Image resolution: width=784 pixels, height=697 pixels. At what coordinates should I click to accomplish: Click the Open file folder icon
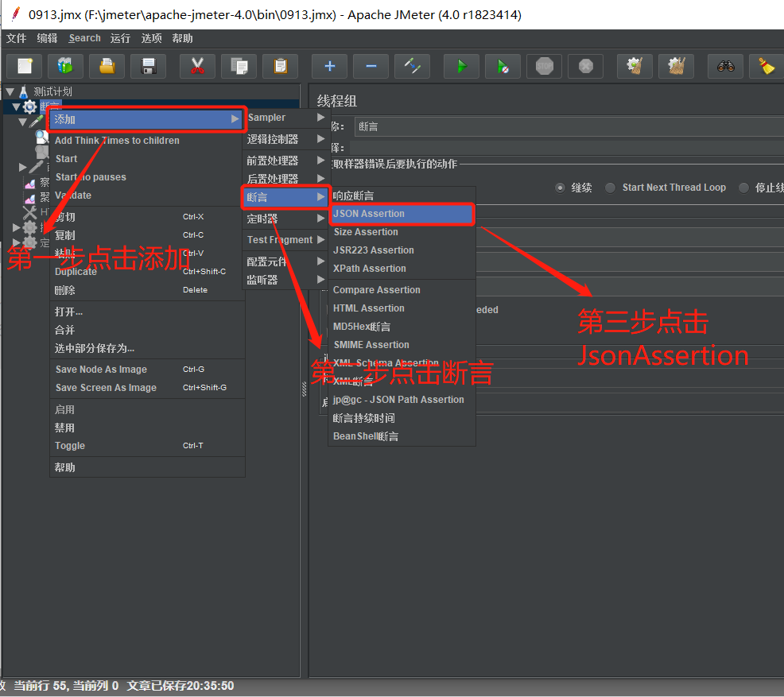[107, 66]
